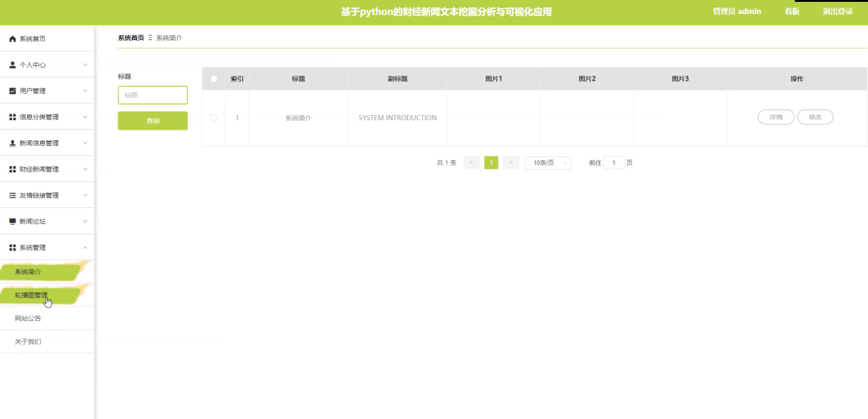Check the checkbox for row 系统简介
This screenshot has width=868, height=419.
(214, 118)
